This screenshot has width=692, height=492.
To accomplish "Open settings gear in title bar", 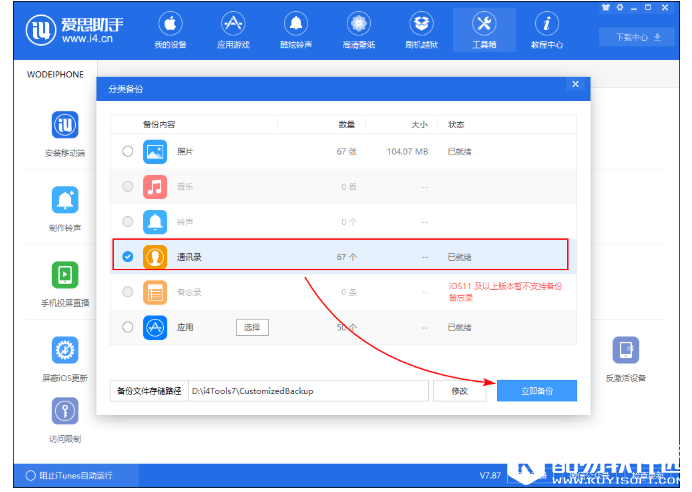I will [620, 8].
